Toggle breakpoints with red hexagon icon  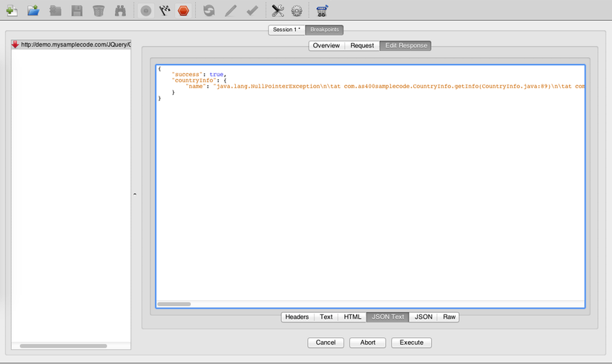click(x=183, y=10)
